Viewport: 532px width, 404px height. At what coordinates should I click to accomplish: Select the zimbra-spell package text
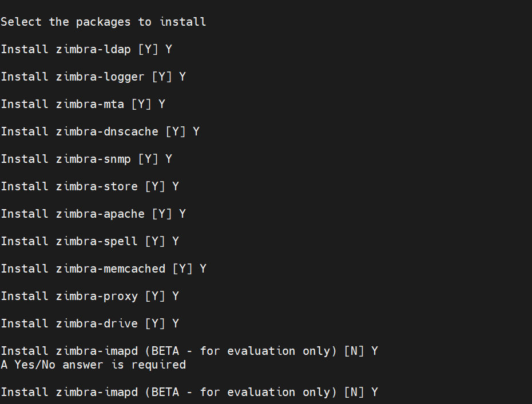click(x=97, y=241)
